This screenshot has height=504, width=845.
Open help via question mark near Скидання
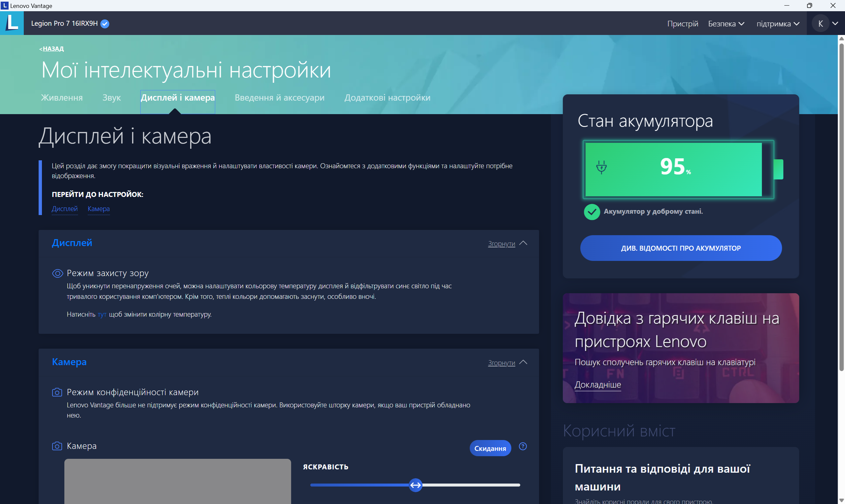click(x=523, y=446)
